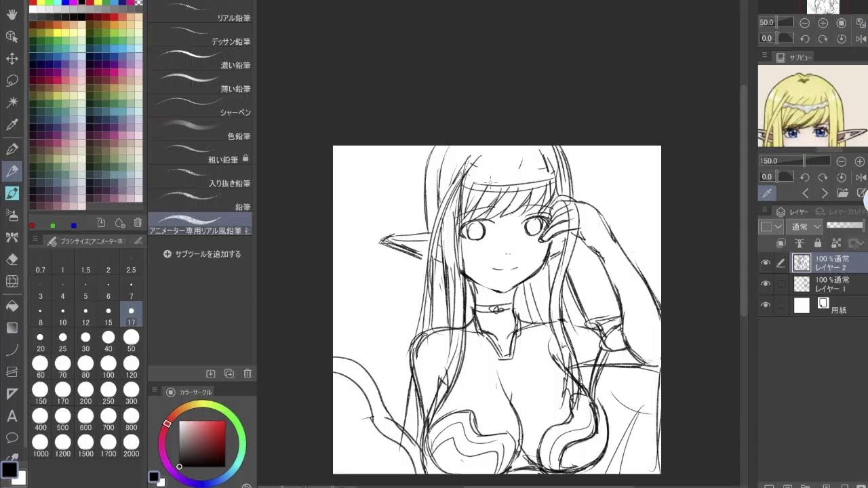Image resolution: width=868 pixels, height=488 pixels.
Task: Hide layer レイヤー 2 with eye icon
Action: click(x=766, y=263)
